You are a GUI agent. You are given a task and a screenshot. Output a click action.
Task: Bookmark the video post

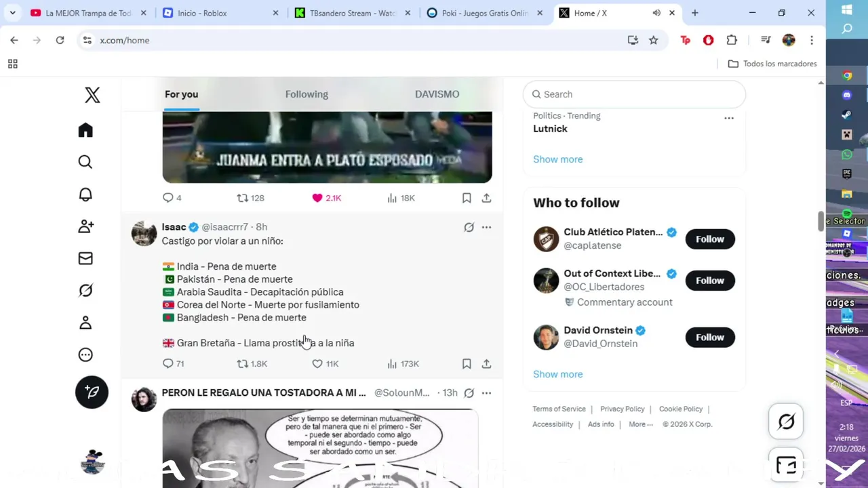[x=467, y=198]
